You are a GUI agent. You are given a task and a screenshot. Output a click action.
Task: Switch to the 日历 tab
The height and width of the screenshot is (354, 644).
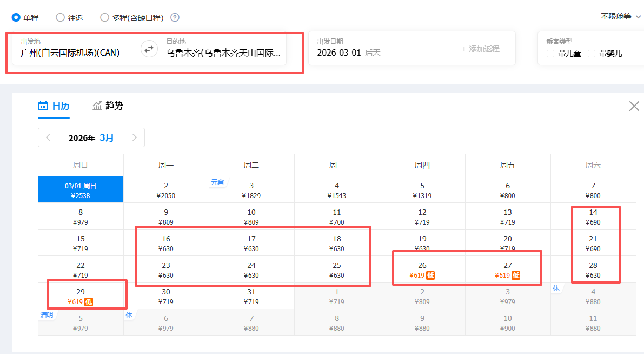pyautogui.click(x=54, y=106)
